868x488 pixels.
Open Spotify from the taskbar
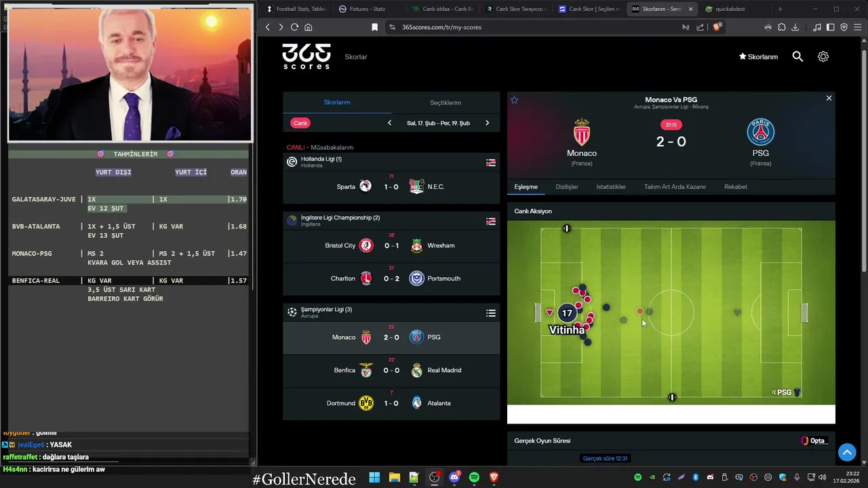(474, 477)
